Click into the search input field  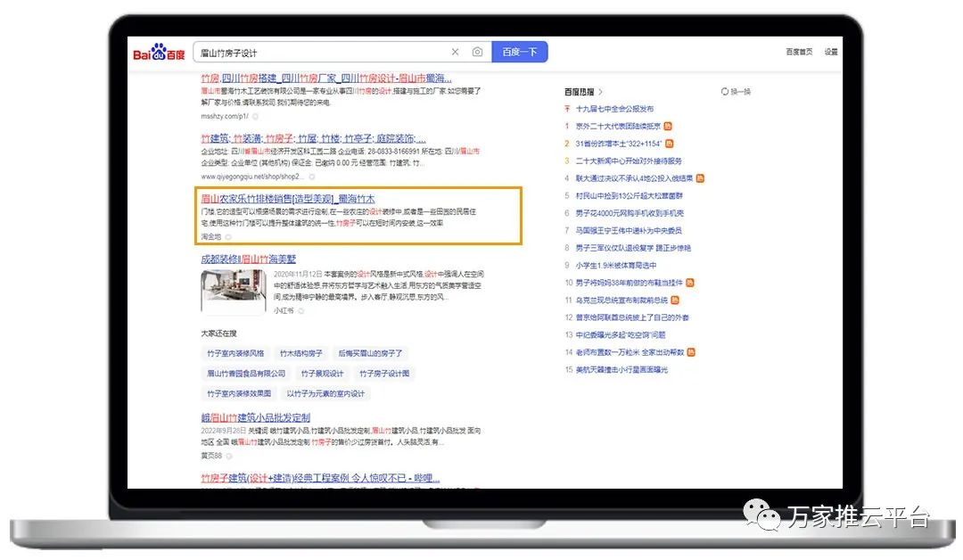pos(321,53)
